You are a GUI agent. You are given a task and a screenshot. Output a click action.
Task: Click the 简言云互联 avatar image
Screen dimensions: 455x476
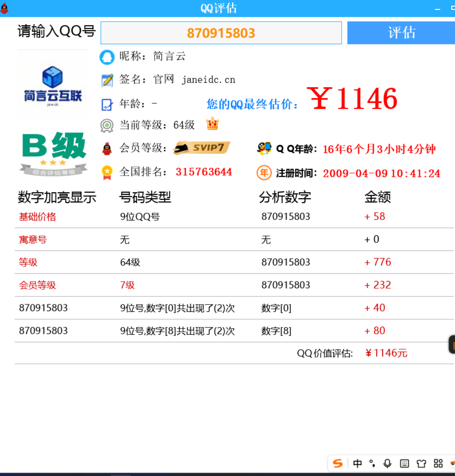tap(53, 86)
